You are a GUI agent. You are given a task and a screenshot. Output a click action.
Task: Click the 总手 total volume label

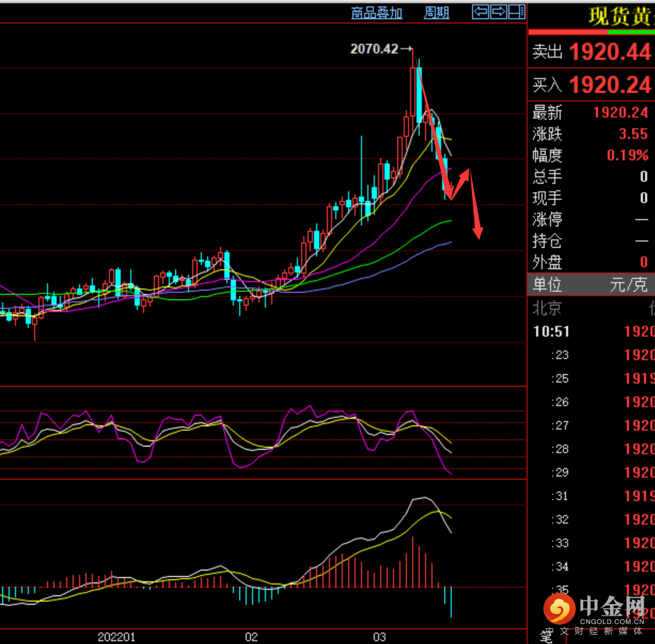point(547,177)
